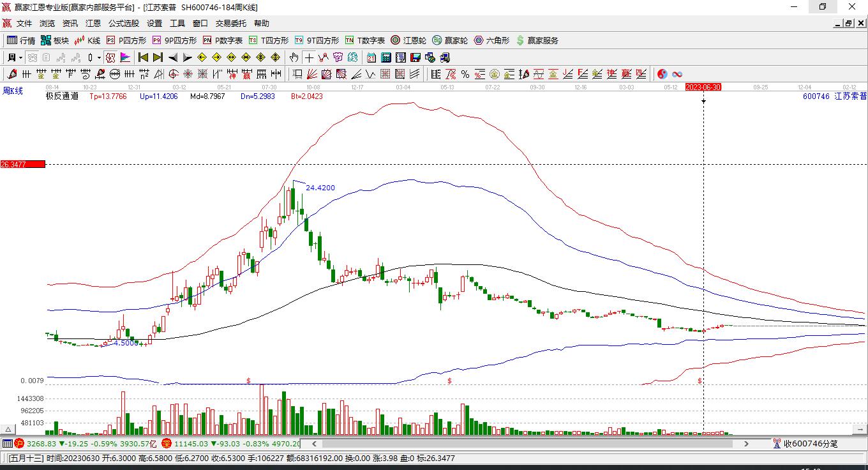Toggle the crosshair cursor mode
The height and width of the screenshot is (470, 868).
coord(309,57)
